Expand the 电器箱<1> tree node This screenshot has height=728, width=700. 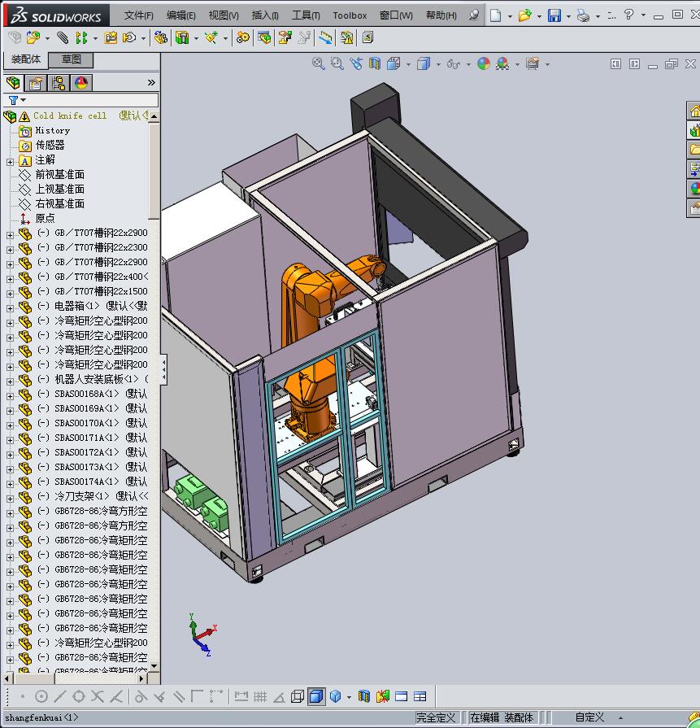pos(10,307)
